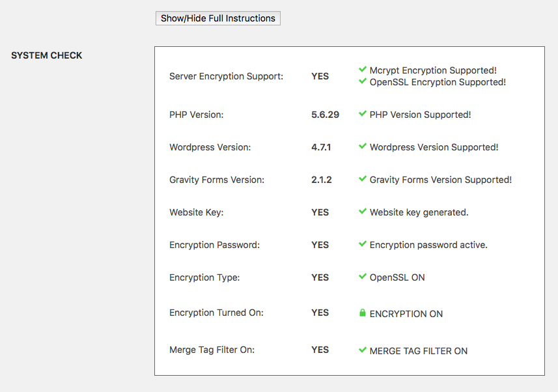The image size is (558, 392).
Task: Click the OpenSSL Encryption Supported checkmark icon
Action: pyautogui.click(x=363, y=81)
